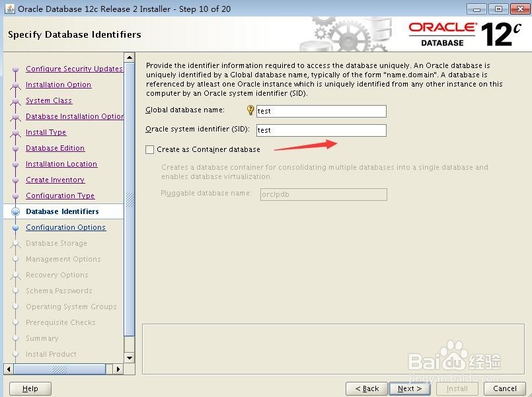Click the Next button

coord(410,388)
